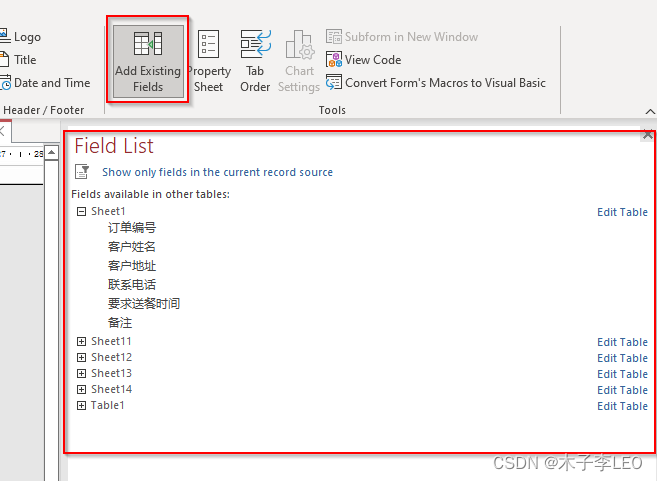Expand the Sheet13 table node
657x481 pixels.
(x=81, y=373)
